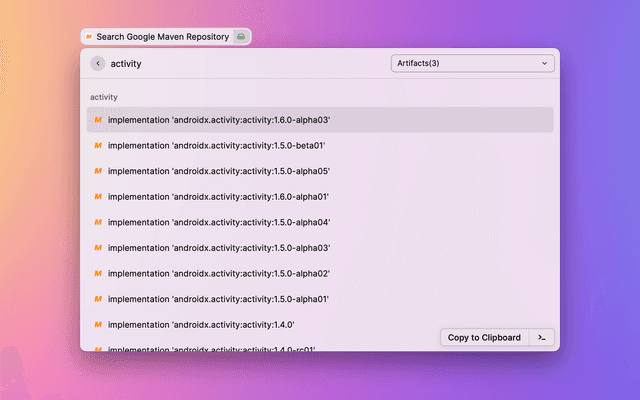Image resolution: width=640 pixels, height=400 pixels.
Task: Click Maven icon beside activity:1.4.0 entry
Action: click(x=98, y=324)
